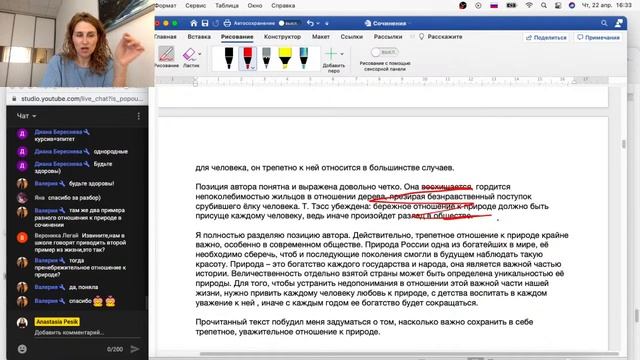Open the Примечания comments button
Image resolution: width=640 pixels, height=360 pixels.
pyautogui.click(x=598, y=38)
